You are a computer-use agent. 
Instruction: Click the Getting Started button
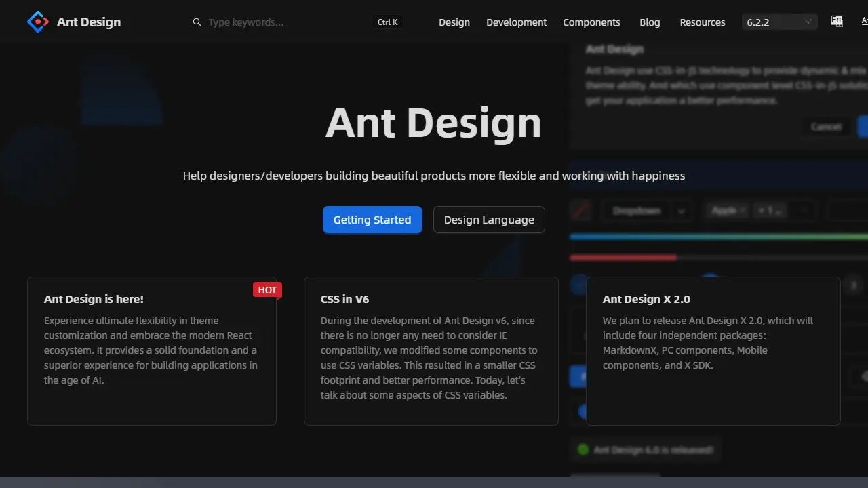[372, 220]
